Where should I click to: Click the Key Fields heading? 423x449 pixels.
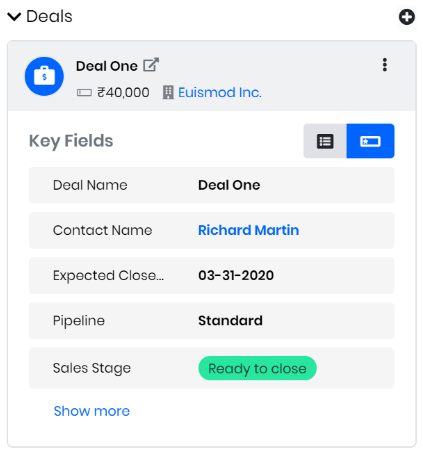(x=71, y=141)
